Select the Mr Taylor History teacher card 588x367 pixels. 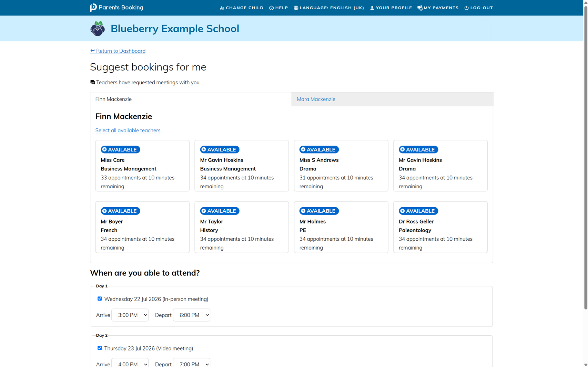242,227
